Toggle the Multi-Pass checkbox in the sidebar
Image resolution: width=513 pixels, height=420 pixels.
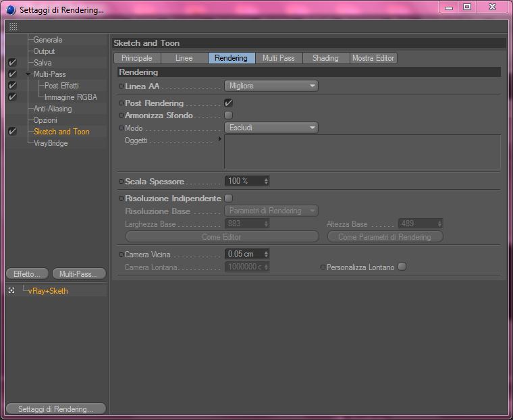(x=12, y=74)
